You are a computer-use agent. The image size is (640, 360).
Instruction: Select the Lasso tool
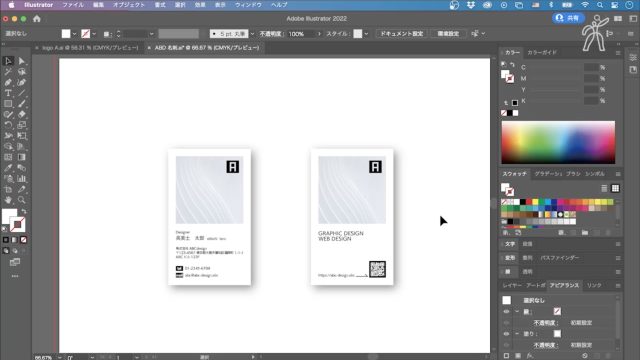(22, 72)
